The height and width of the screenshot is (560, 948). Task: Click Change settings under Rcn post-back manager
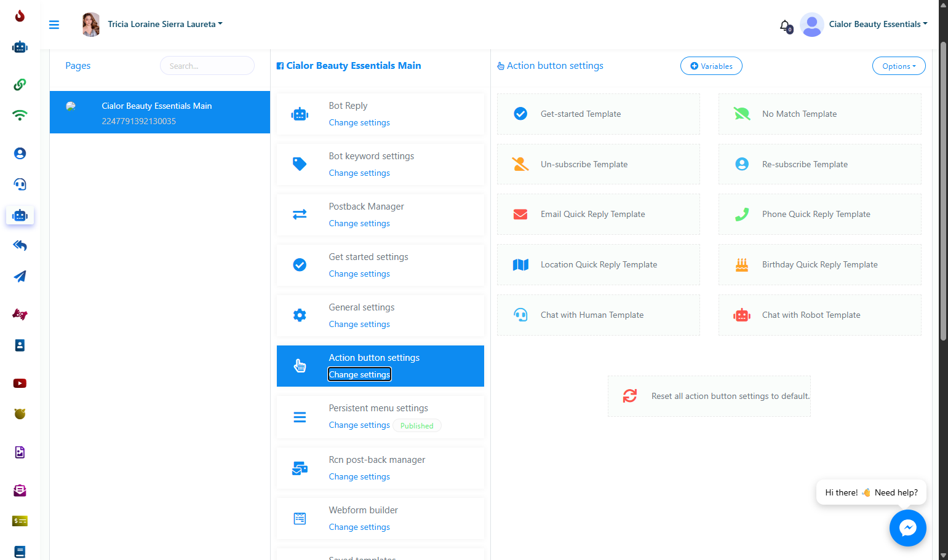pyautogui.click(x=359, y=476)
